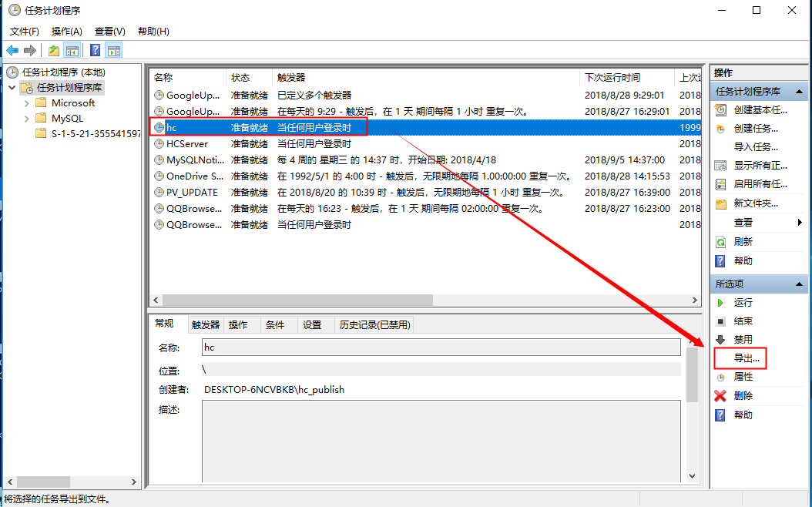
Task: Open the 查看 submenu arrow
Action: click(x=800, y=223)
